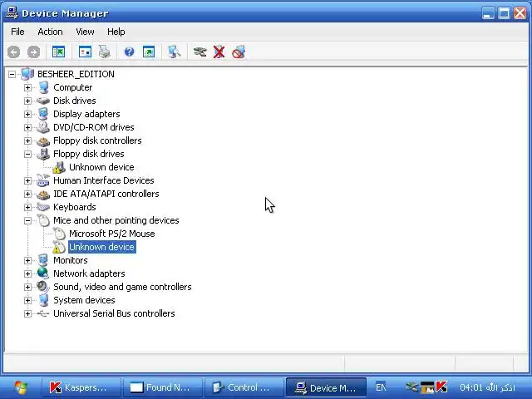Click the drive-like tray icon beside Kaspersky
Image resolution: width=532 pixels, height=399 pixels.
click(x=427, y=387)
